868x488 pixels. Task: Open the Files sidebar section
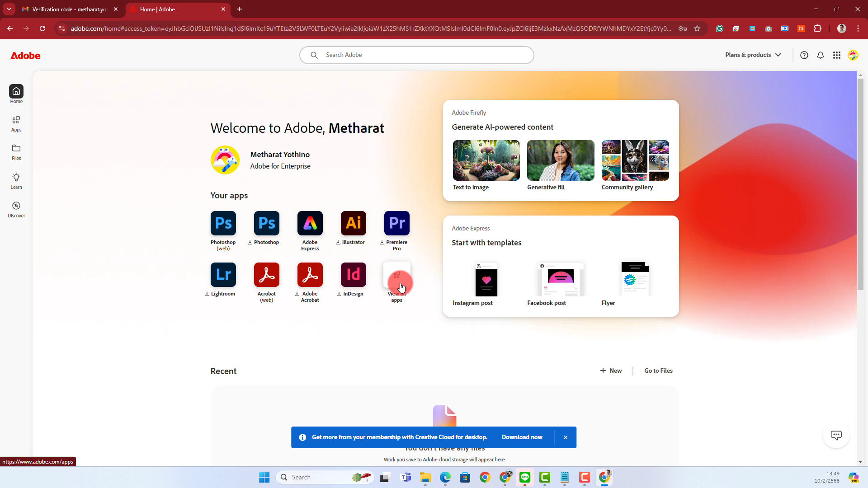16,152
